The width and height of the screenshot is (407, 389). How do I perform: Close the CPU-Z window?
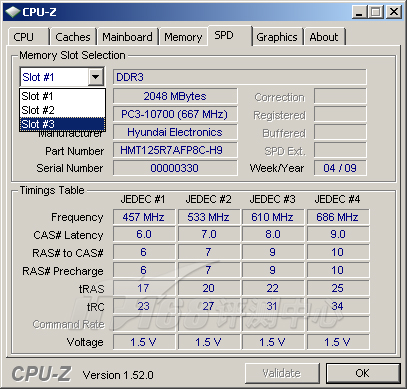tap(394, 12)
